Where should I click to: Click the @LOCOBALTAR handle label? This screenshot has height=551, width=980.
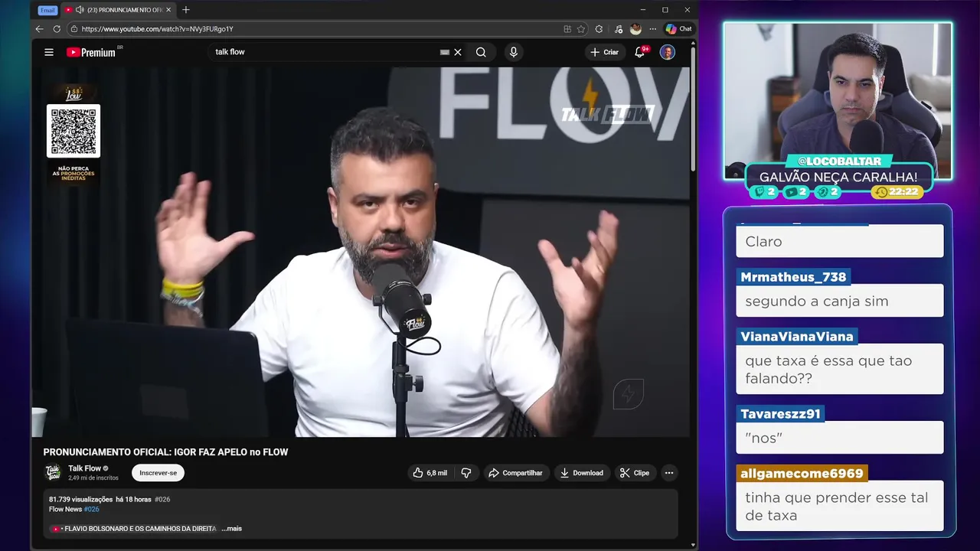tap(839, 161)
